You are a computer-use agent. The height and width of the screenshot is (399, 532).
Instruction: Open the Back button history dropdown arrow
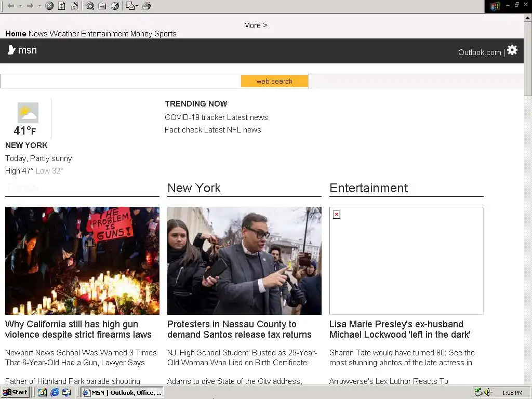click(20, 6)
